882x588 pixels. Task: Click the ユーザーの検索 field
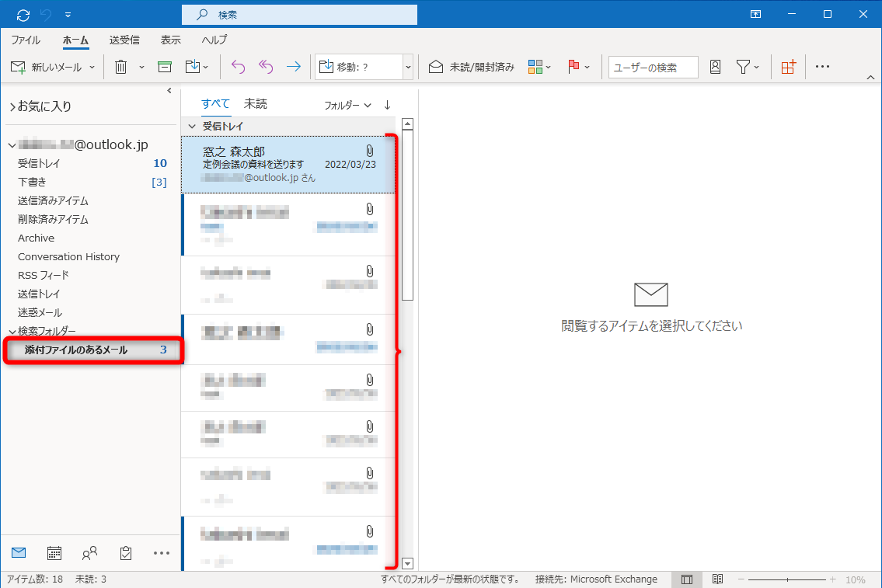tap(653, 68)
